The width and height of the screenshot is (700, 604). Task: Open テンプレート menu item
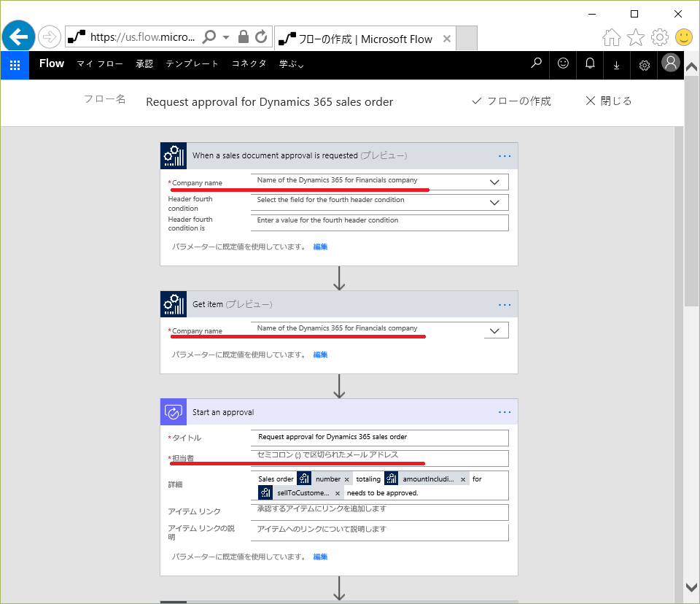pos(192,64)
